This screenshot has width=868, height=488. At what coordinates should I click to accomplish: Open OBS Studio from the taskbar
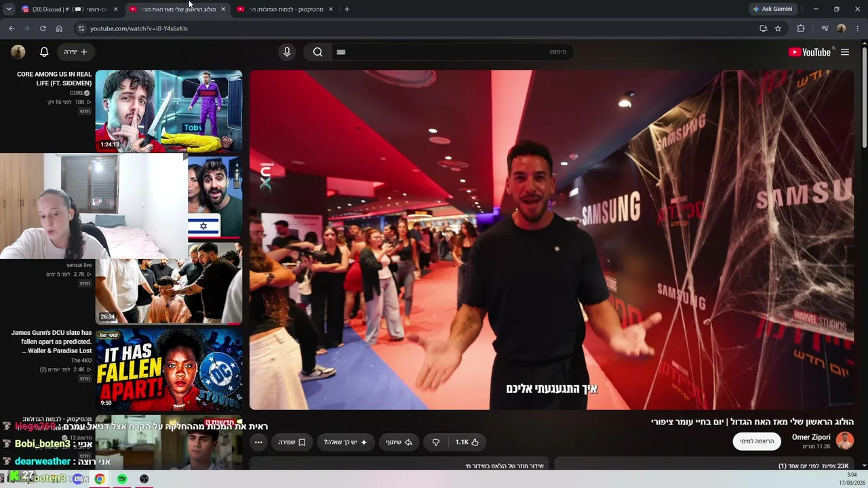tap(144, 479)
